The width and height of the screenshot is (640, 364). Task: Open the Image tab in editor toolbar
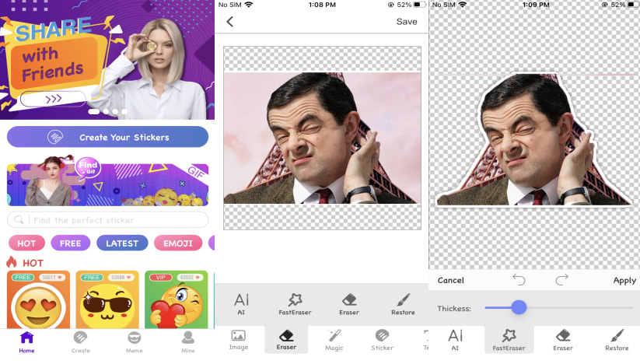point(239,340)
